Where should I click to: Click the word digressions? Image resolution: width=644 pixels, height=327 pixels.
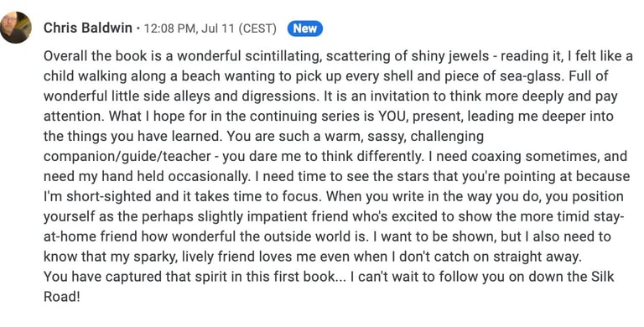281,96
